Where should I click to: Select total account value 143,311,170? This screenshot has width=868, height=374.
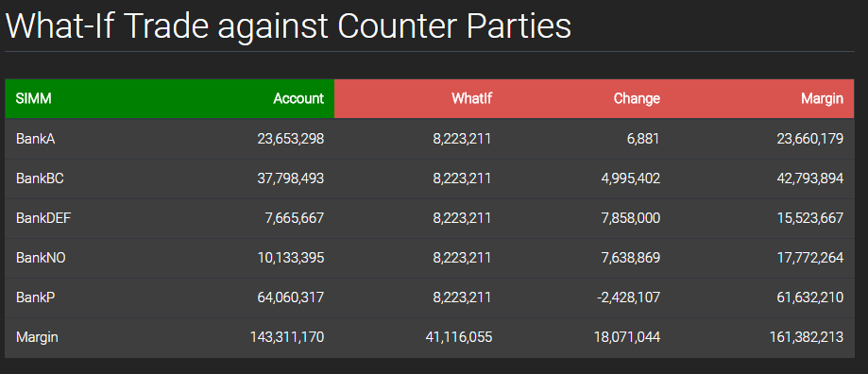coord(287,337)
